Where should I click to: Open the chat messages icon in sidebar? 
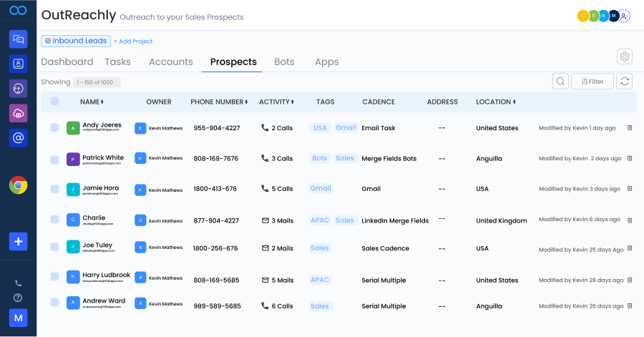pyautogui.click(x=18, y=39)
